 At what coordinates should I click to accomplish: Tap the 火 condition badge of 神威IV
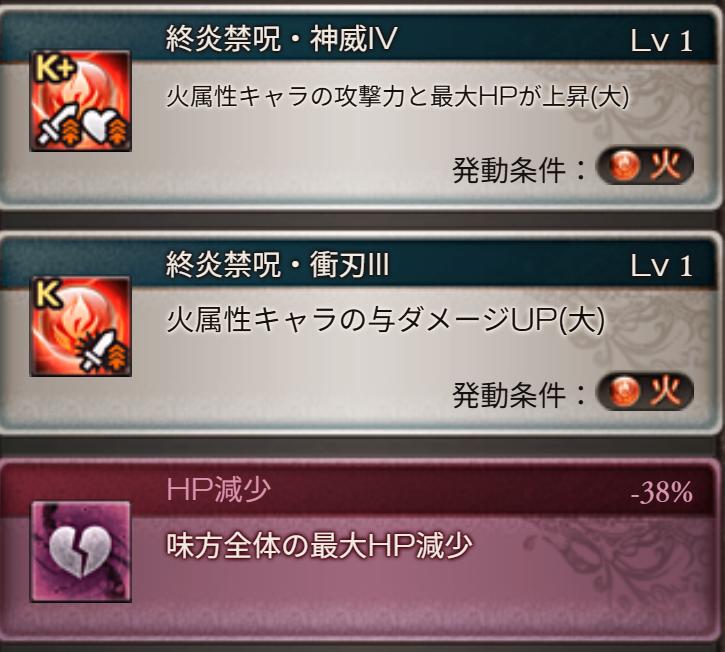pyautogui.click(x=645, y=165)
